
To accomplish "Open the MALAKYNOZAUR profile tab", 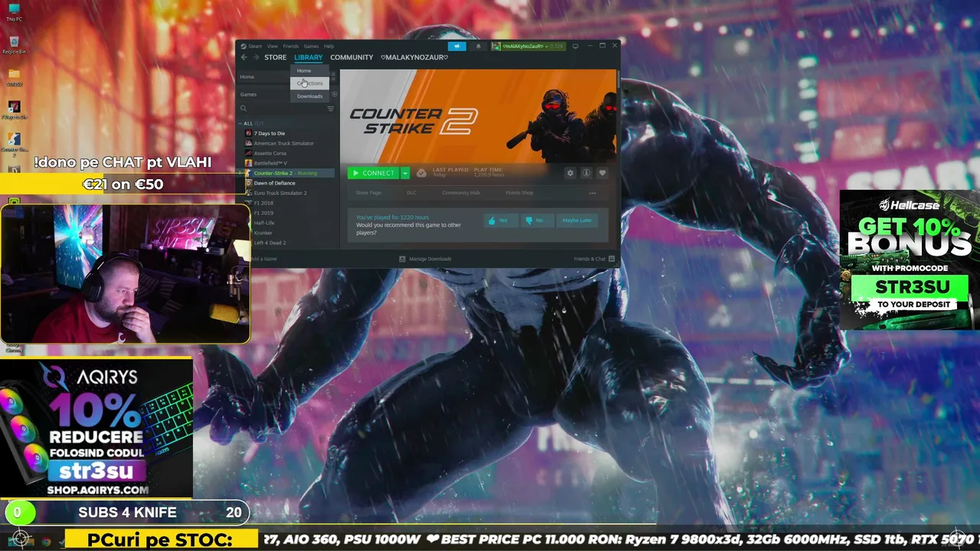I will [x=414, y=57].
